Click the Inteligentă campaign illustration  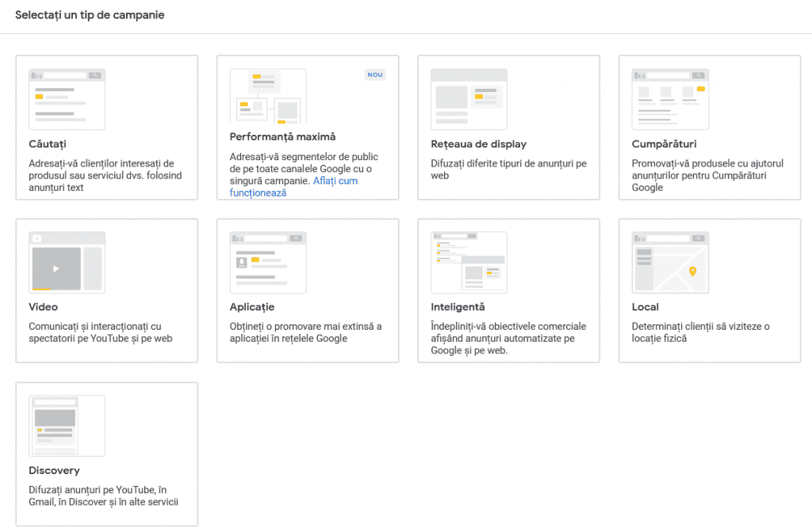click(469, 262)
